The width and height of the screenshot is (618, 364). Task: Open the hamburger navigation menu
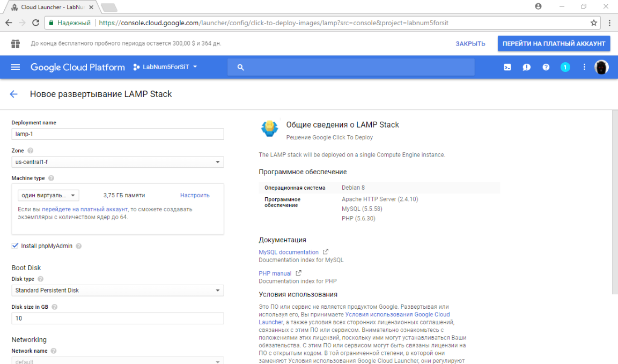click(16, 67)
